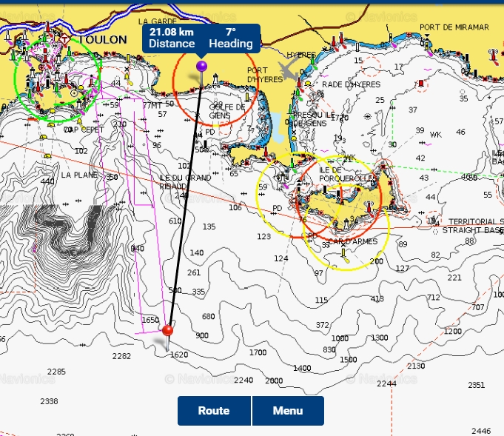Viewport: 504px width, 436px height.
Task: Click the purple destination pin marker
Action: click(201, 67)
